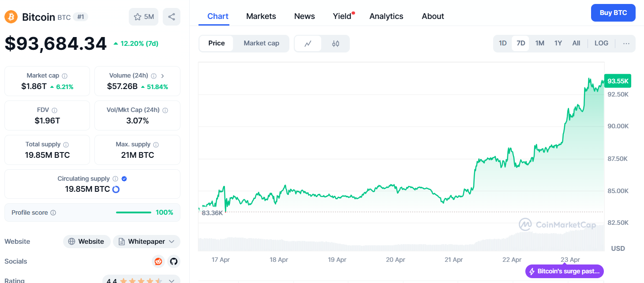Image resolution: width=644 pixels, height=283 pixels.
Task: Open the Chart tab
Action: [x=218, y=16]
